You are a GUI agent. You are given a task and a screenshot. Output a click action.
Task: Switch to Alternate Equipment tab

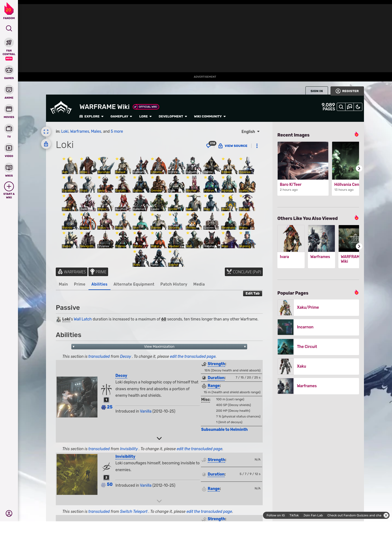coord(134,284)
